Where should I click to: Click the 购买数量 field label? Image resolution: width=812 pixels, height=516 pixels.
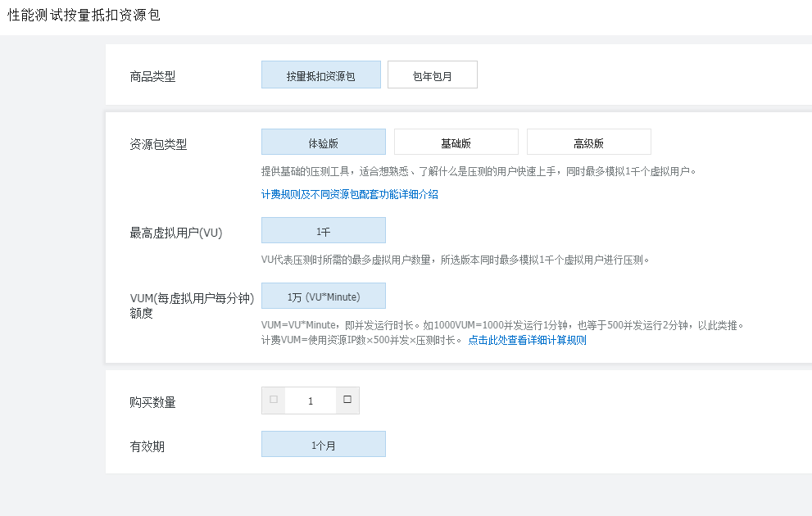[x=152, y=402]
